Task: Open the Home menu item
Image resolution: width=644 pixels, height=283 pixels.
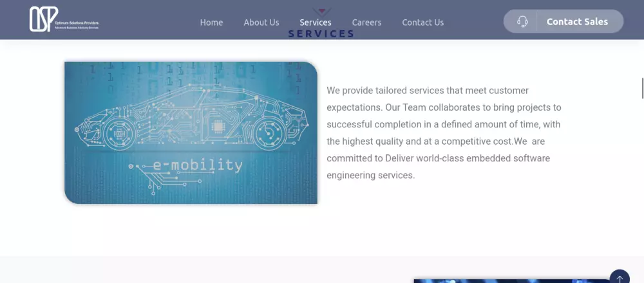Action: pyautogui.click(x=211, y=23)
